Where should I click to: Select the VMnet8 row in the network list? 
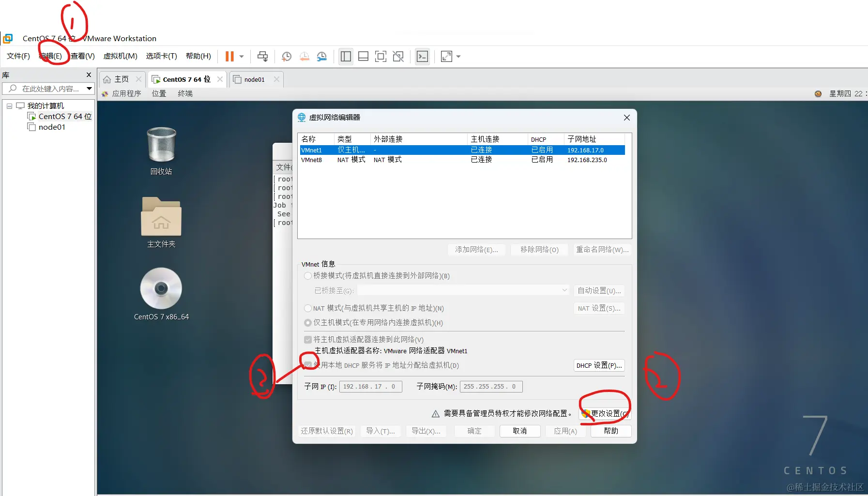(x=462, y=160)
